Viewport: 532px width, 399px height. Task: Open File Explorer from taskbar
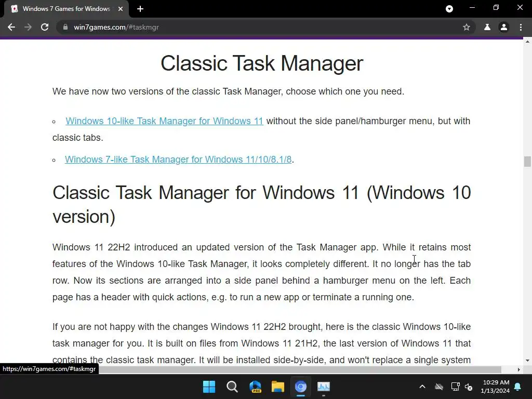278,387
